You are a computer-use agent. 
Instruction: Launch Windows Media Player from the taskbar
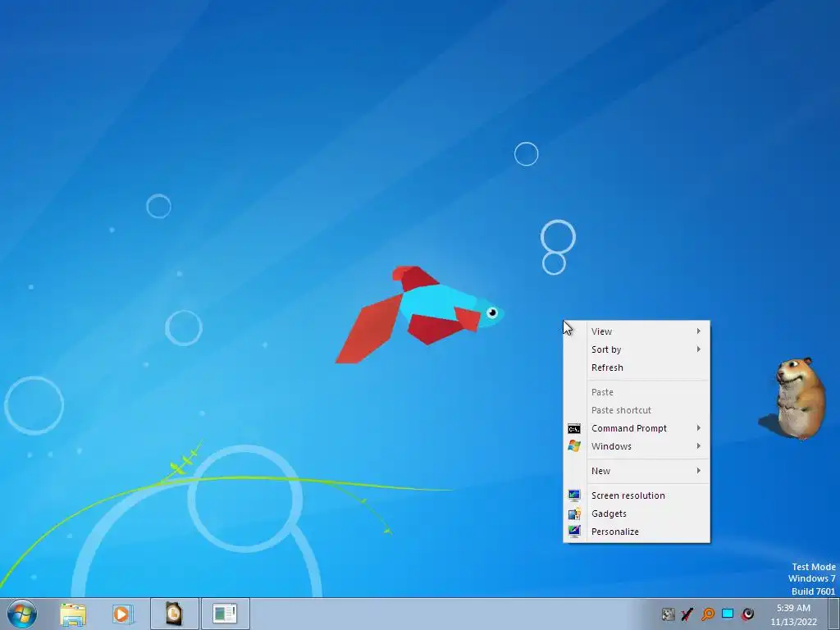(x=121, y=614)
